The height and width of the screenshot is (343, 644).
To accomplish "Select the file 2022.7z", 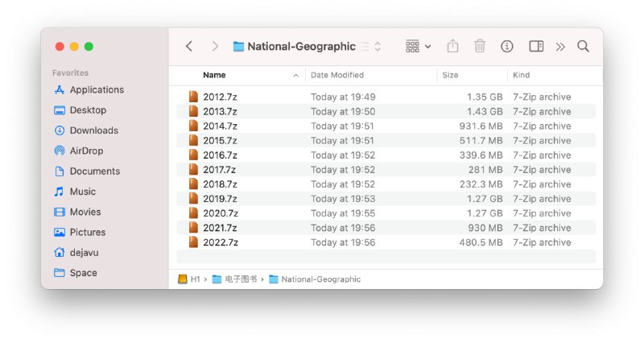I will (x=386, y=243).
